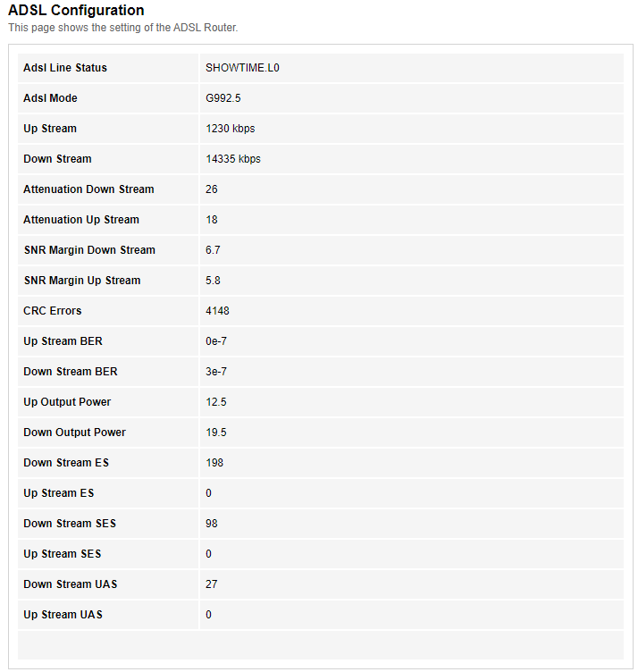This screenshot has height=672, width=638.
Task: Select the Down Stream BER value 3e-7
Action: [216, 372]
